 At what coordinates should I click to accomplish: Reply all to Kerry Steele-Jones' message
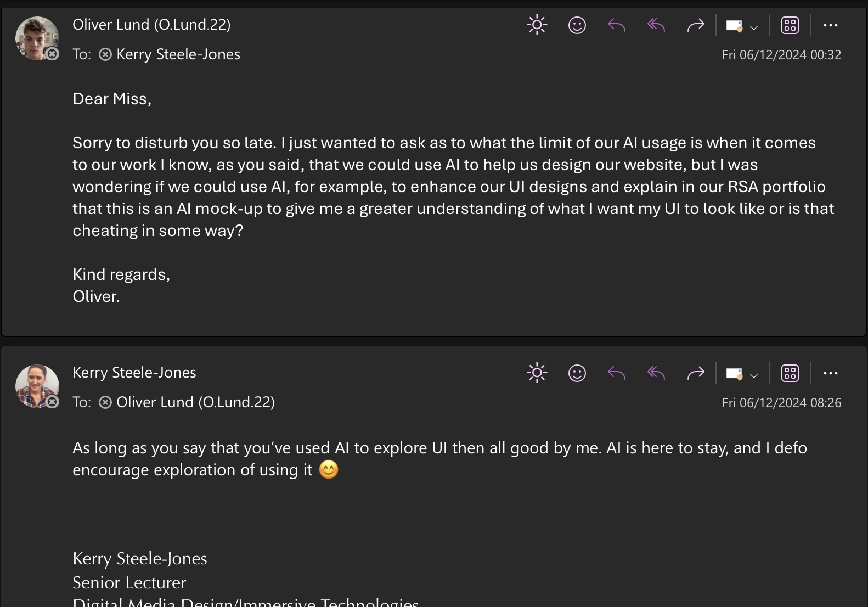pyautogui.click(x=656, y=373)
